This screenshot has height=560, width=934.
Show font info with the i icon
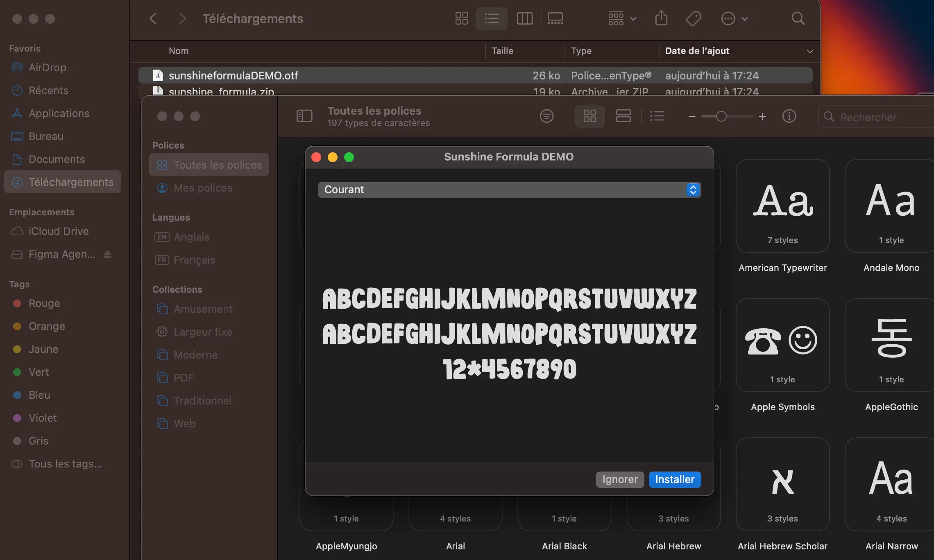tap(789, 116)
